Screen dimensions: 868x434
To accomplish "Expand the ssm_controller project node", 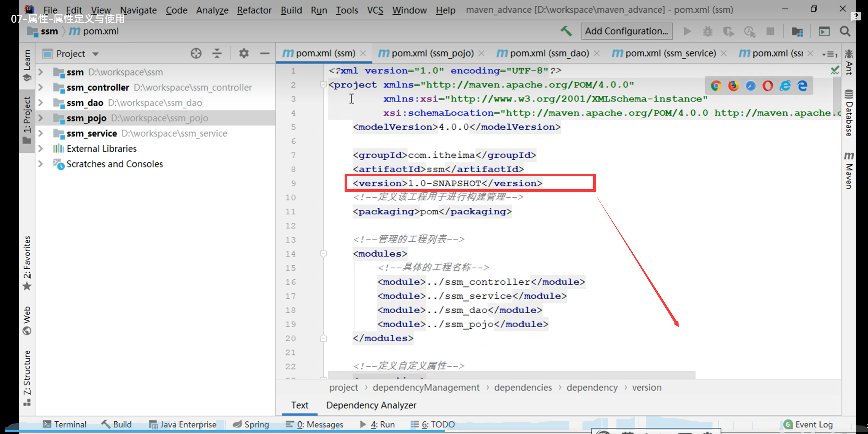I will point(41,88).
